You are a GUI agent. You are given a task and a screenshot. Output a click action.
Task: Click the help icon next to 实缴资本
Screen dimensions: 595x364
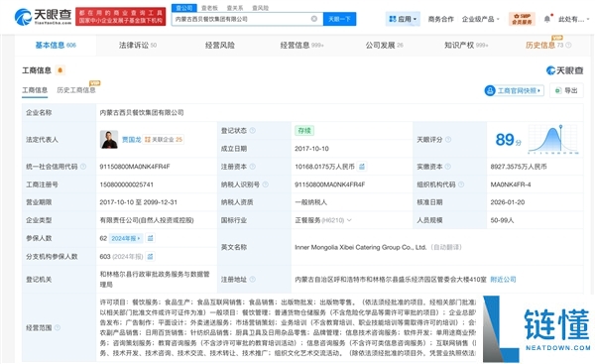tap(448, 167)
